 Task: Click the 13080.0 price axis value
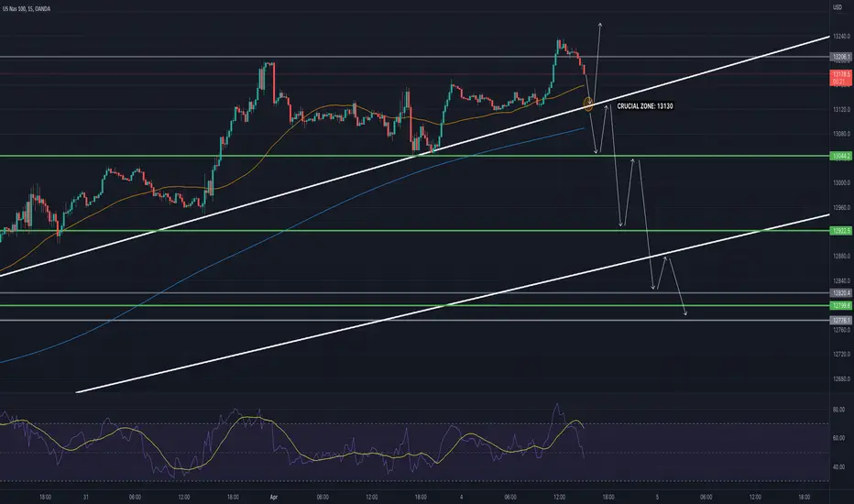pyautogui.click(x=841, y=134)
